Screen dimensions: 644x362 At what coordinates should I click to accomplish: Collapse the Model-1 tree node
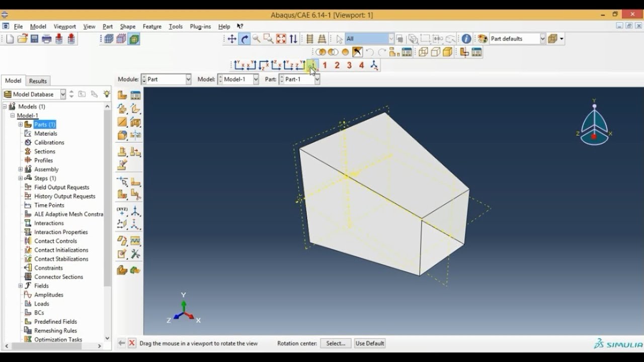(x=13, y=116)
